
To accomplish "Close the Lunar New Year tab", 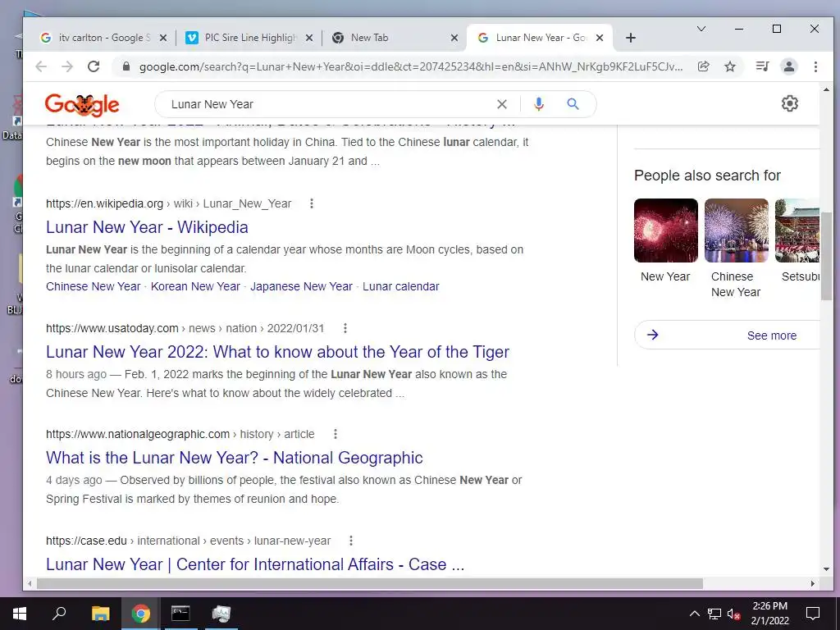I will click(x=600, y=38).
